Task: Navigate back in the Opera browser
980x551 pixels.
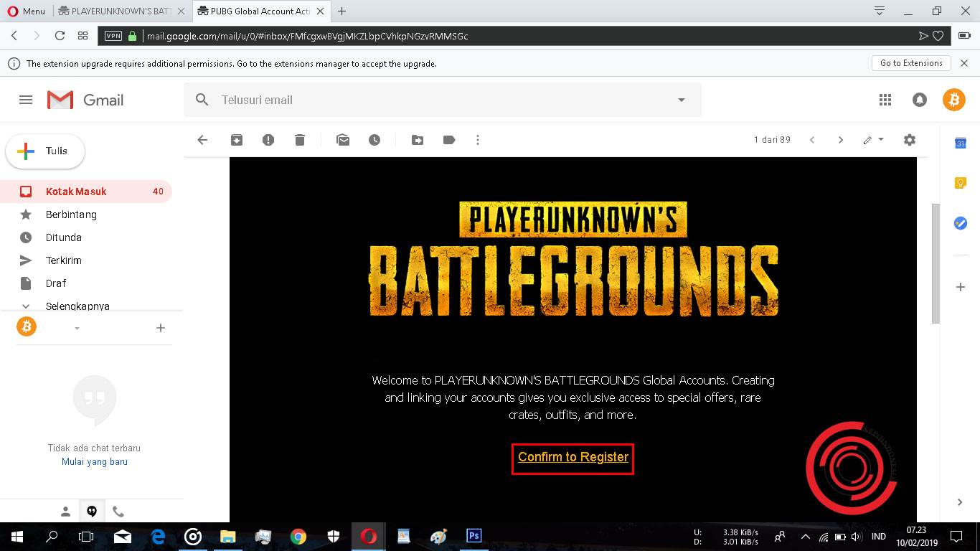Action: click(x=14, y=35)
